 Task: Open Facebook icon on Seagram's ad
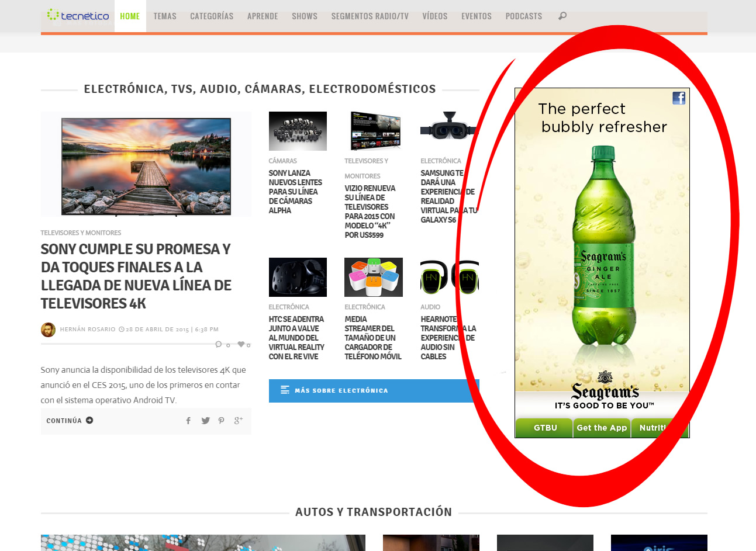coord(679,98)
